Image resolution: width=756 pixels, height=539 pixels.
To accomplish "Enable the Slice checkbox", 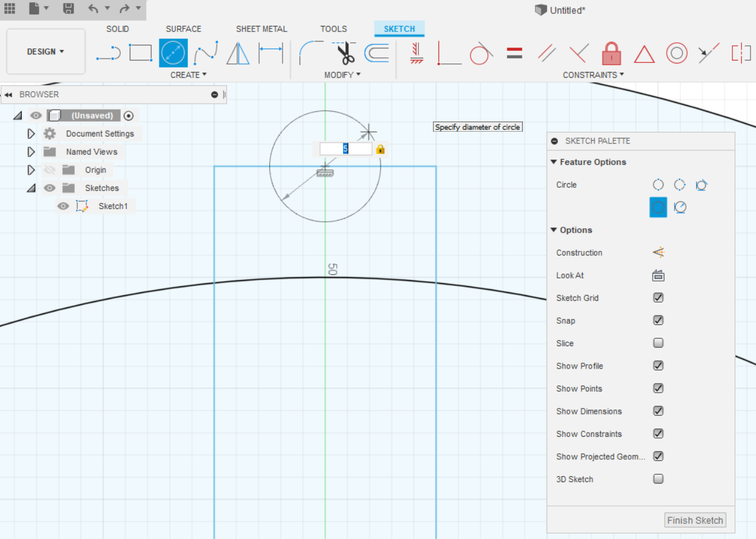I will click(x=658, y=343).
